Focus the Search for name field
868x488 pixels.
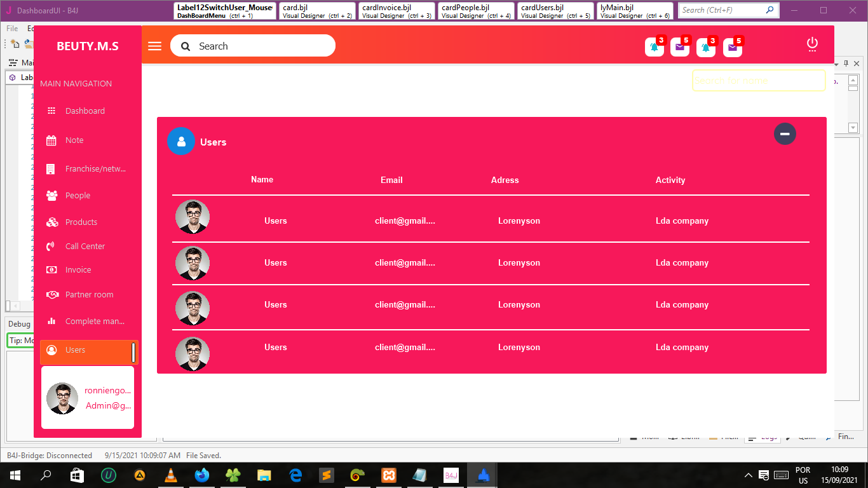759,81
